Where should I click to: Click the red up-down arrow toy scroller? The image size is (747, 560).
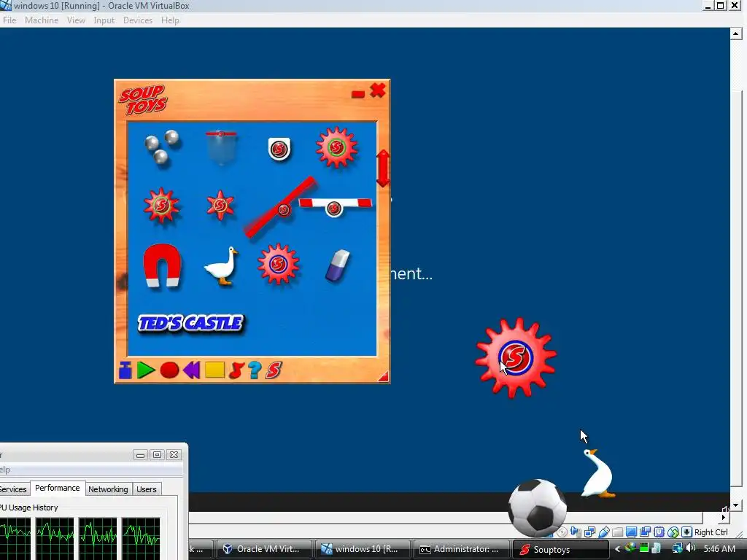pos(383,168)
